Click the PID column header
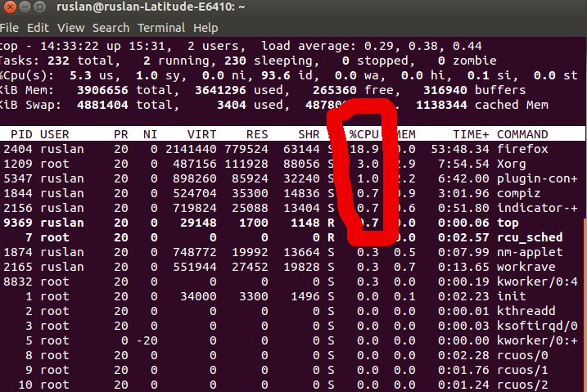 (21, 134)
